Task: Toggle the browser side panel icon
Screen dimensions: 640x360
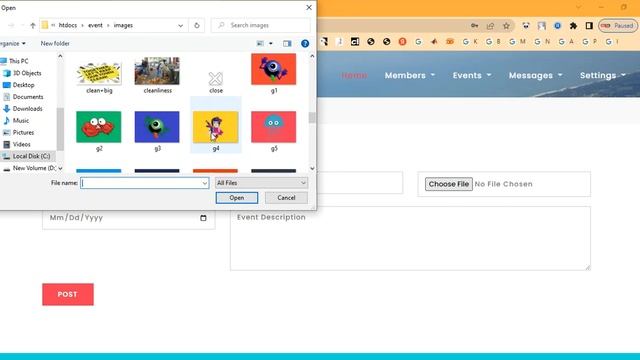Action: point(589,26)
